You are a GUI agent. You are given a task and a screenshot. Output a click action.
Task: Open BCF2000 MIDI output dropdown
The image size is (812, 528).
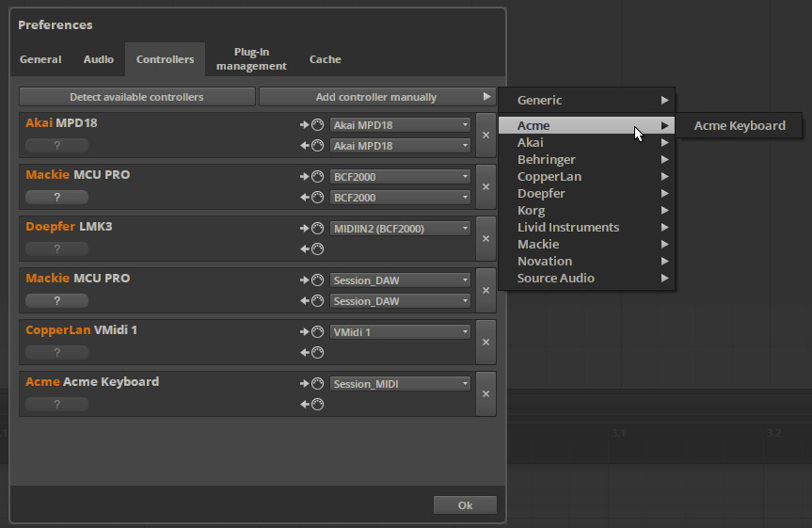tap(400, 198)
